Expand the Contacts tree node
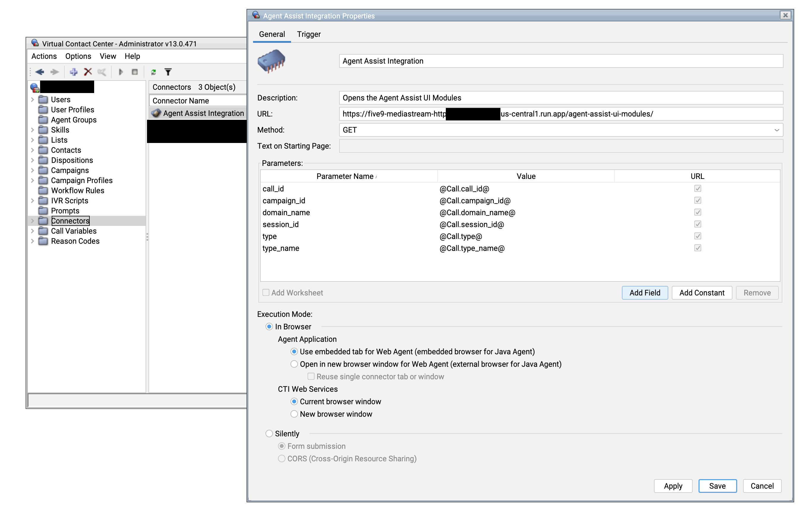Image resolution: width=812 pixels, height=516 pixels. [x=33, y=150]
